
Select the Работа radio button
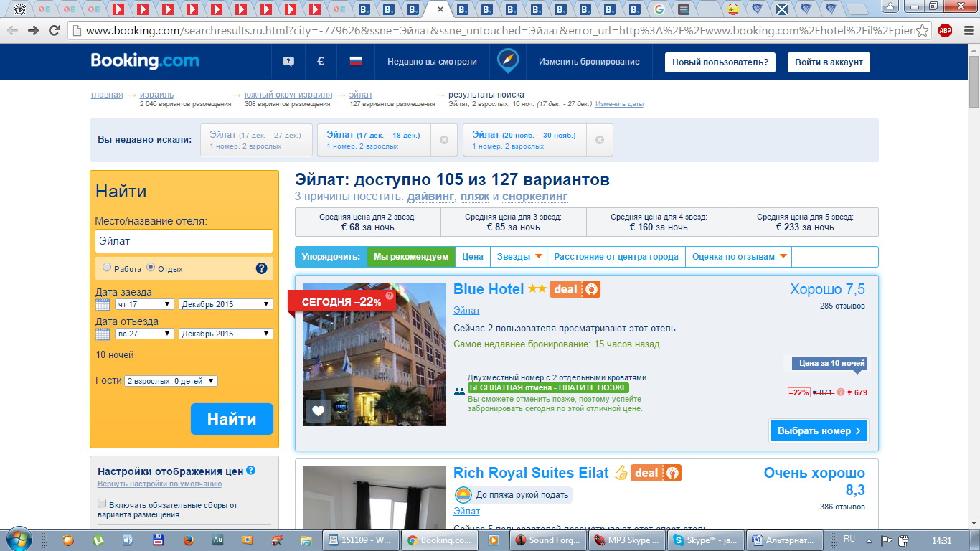(x=107, y=268)
